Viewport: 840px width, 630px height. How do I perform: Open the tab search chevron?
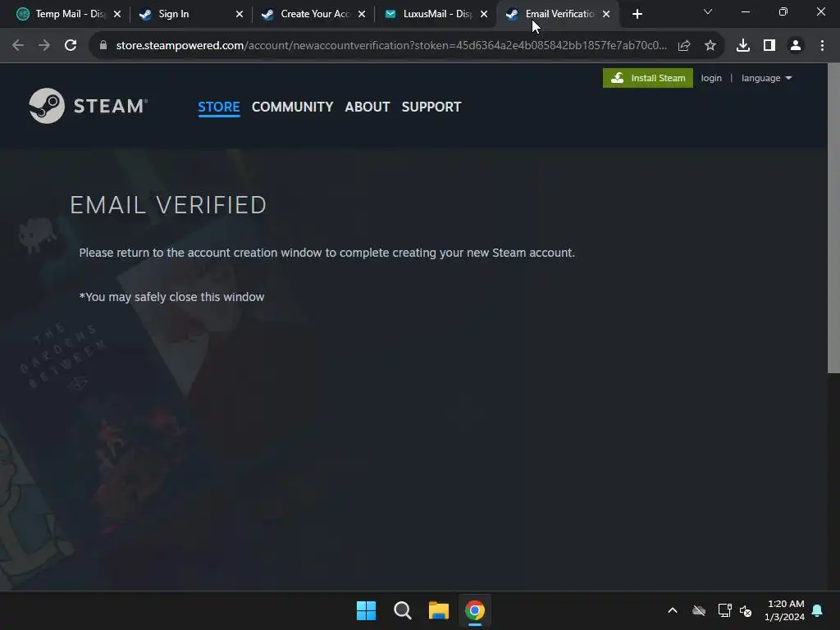click(708, 11)
